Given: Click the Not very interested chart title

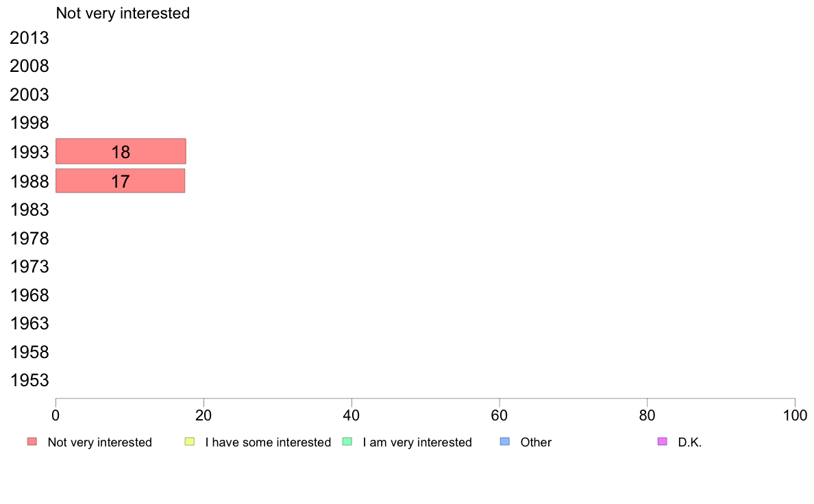Looking at the screenshot, I should tap(123, 13).
